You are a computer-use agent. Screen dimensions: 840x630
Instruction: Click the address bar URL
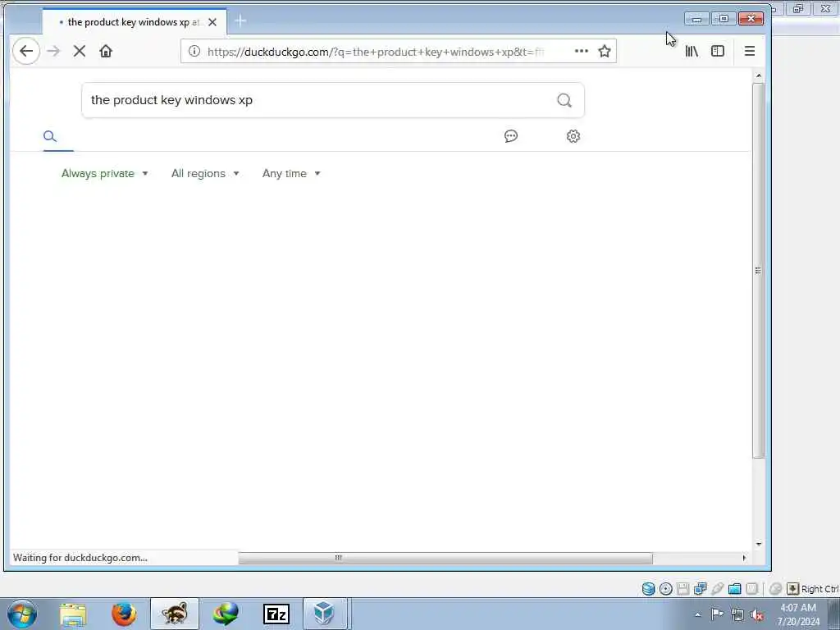point(375,52)
